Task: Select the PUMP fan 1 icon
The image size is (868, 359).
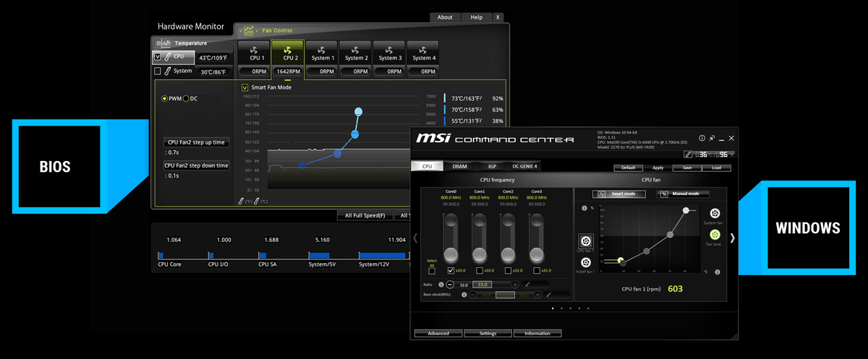Action: click(585, 262)
